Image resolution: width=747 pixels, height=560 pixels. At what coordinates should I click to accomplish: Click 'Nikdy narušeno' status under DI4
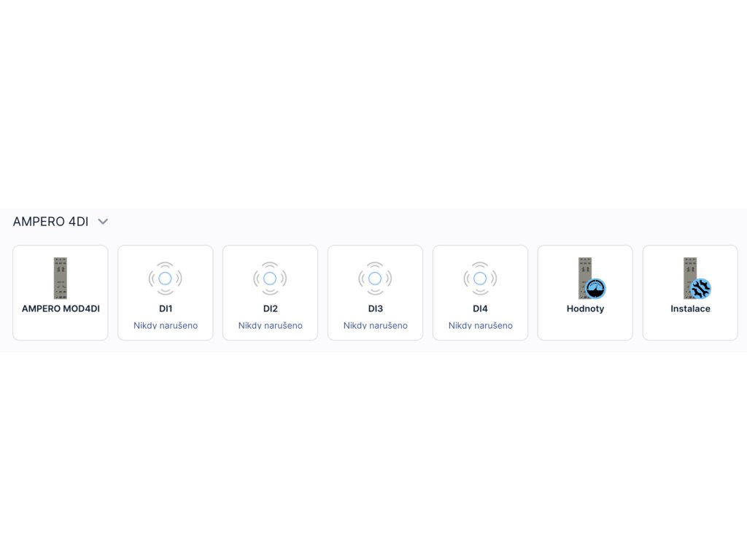(480, 325)
